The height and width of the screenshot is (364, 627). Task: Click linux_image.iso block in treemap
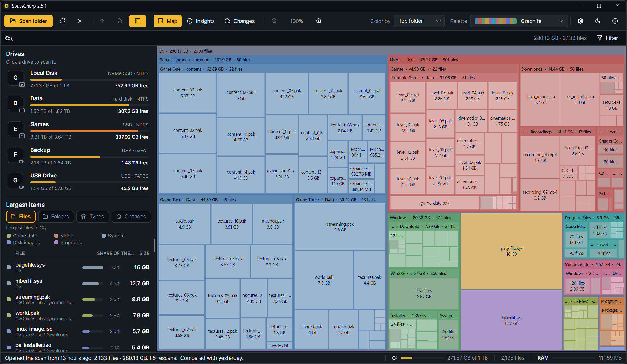(540, 100)
